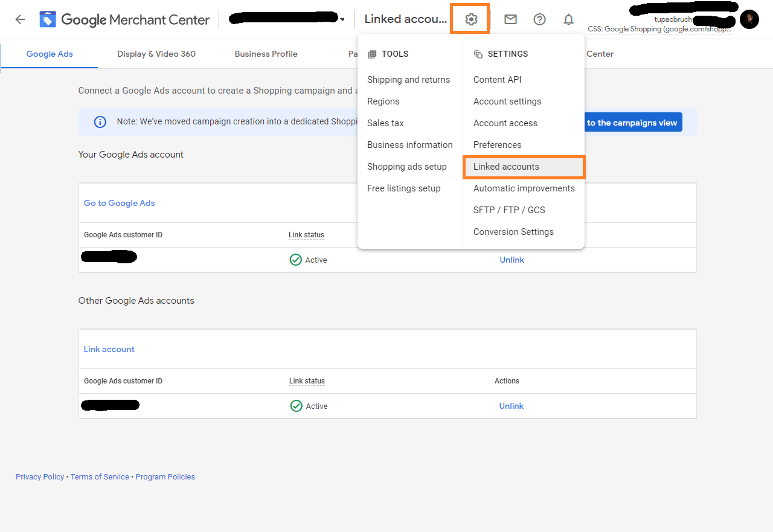This screenshot has height=532, width=773.
Task: Open settings via the gear icon
Action: [470, 19]
